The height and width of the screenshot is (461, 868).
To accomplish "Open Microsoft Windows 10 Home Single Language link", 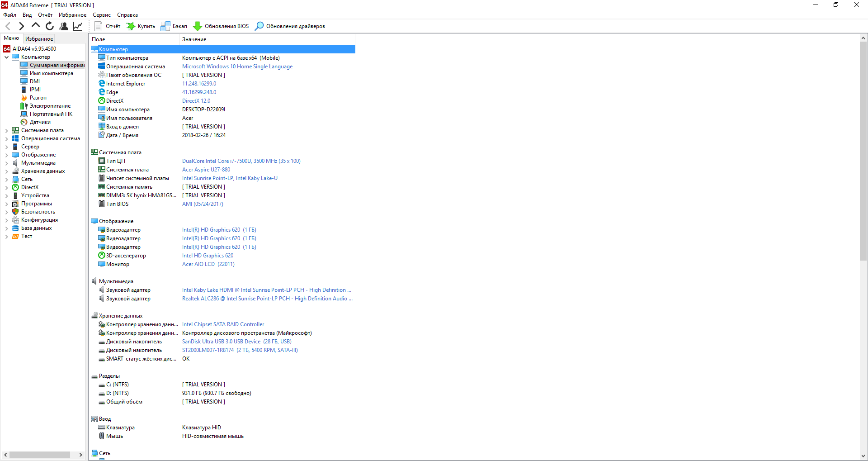I will [x=237, y=67].
